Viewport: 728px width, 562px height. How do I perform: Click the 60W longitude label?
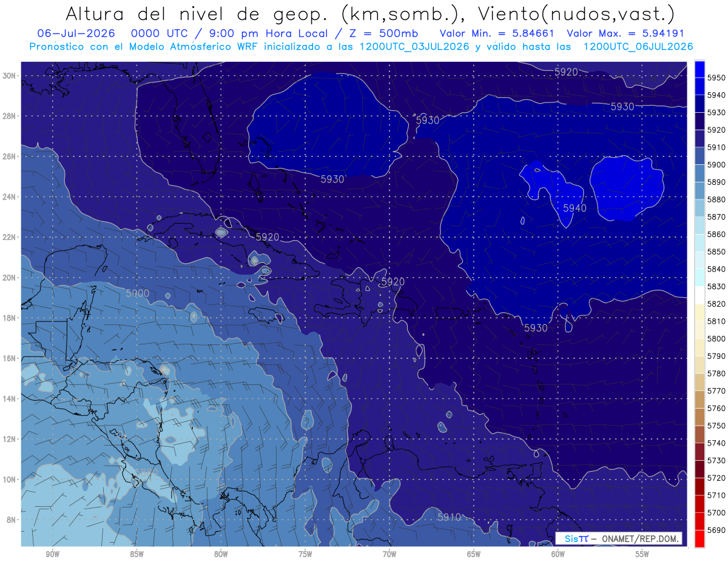click(x=558, y=555)
